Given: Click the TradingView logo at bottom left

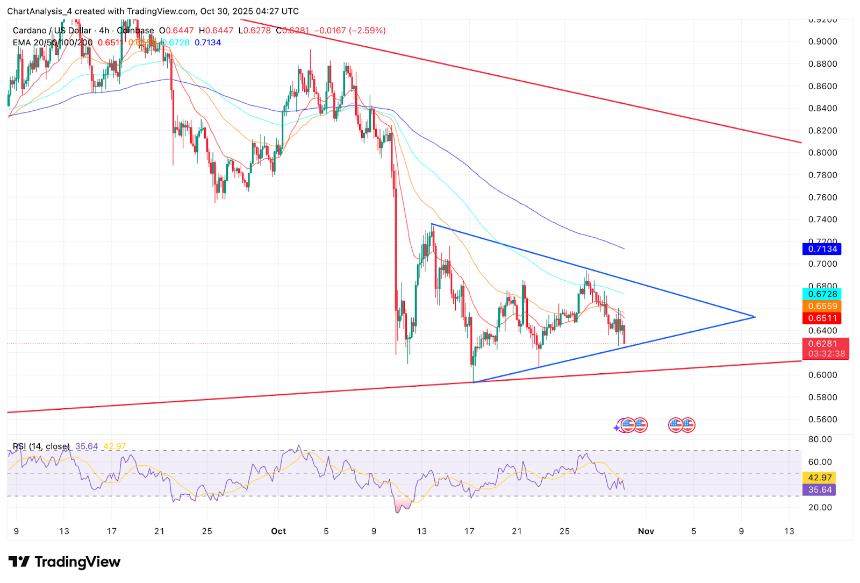Looking at the screenshot, I should click(x=64, y=561).
